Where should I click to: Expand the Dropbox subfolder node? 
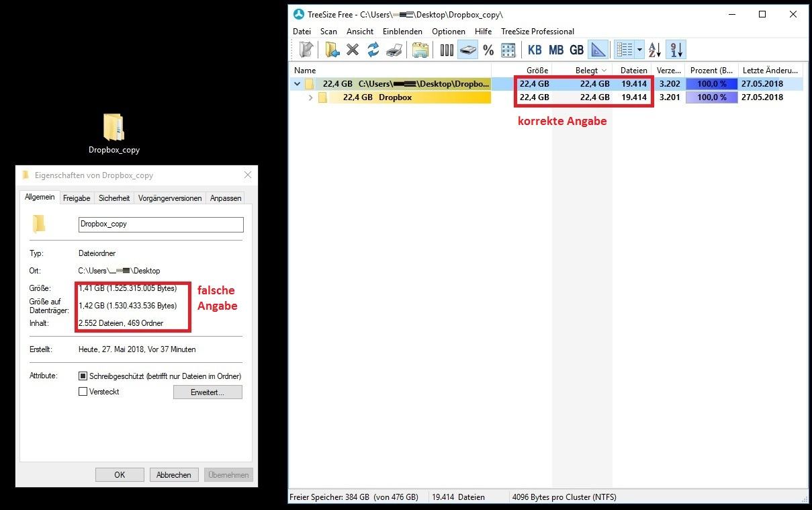(310, 97)
